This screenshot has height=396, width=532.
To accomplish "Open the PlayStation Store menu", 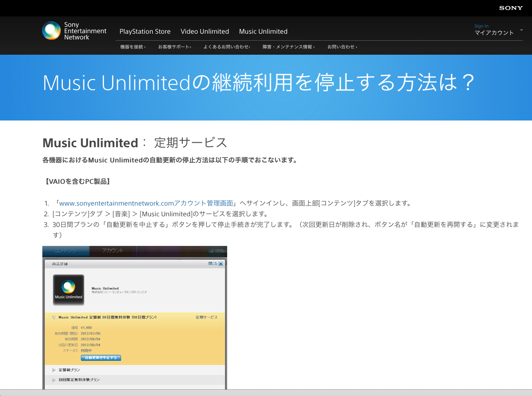I will coord(145,31).
